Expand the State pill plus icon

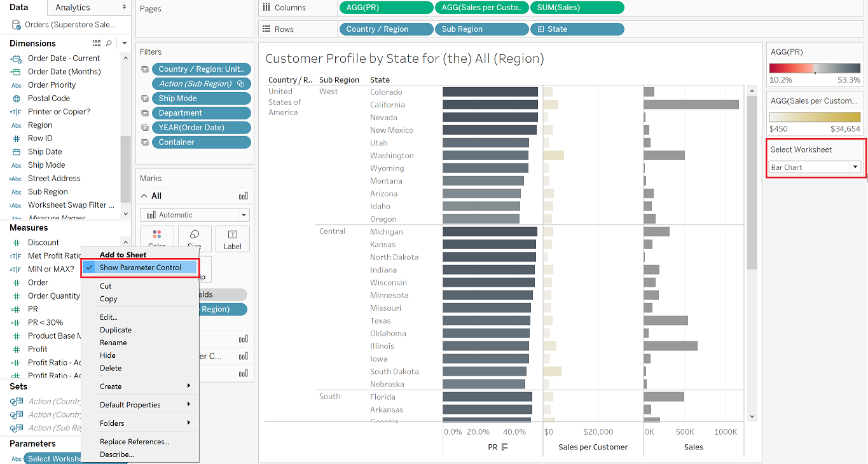coord(541,29)
